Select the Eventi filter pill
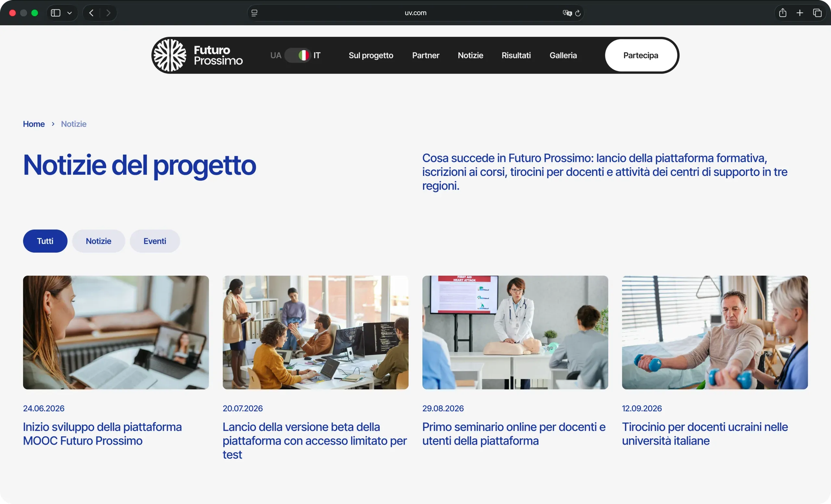 155,241
